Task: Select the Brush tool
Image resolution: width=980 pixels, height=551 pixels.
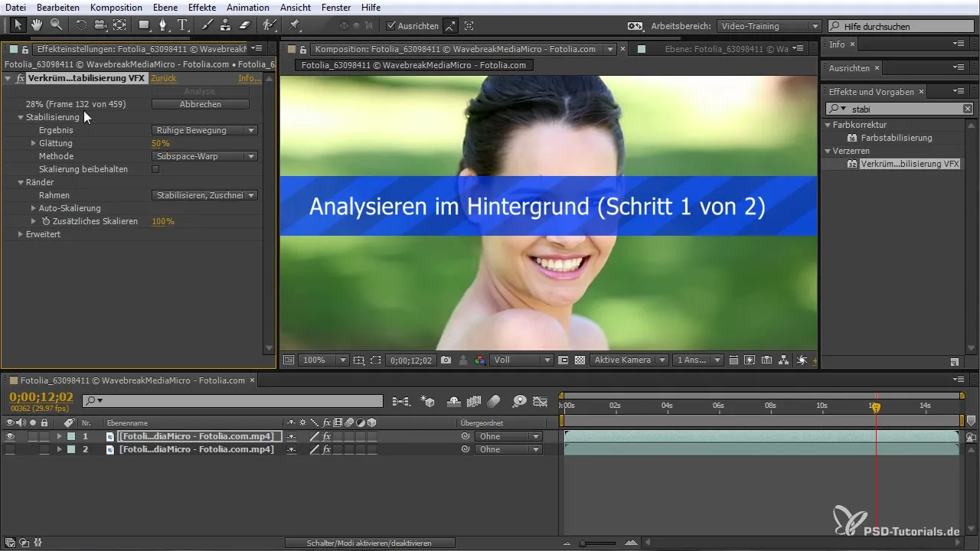Action: 207,25
